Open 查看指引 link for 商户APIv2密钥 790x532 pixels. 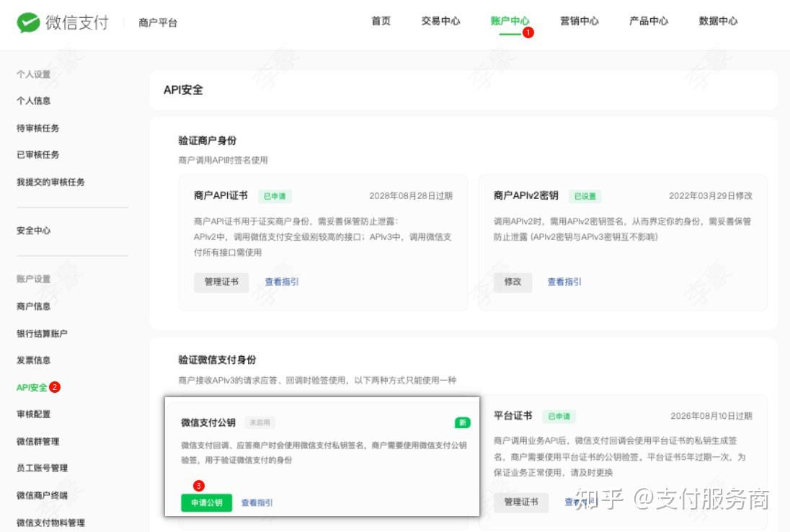[564, 282]
